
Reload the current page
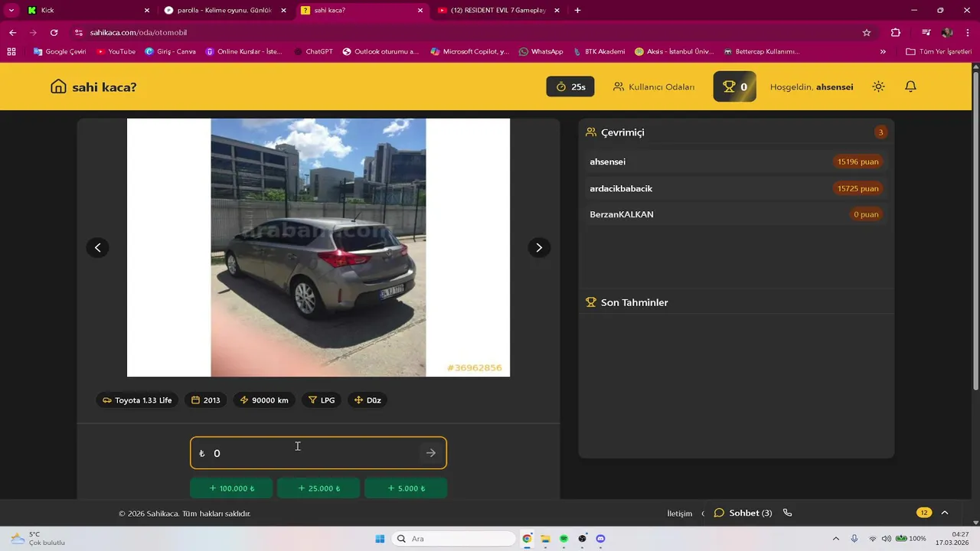[x=54, y=33]
